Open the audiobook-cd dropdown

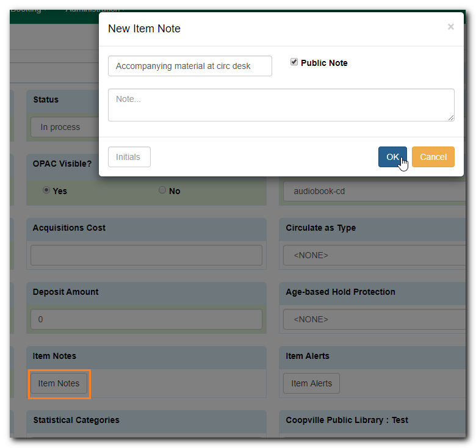(374, 191)
